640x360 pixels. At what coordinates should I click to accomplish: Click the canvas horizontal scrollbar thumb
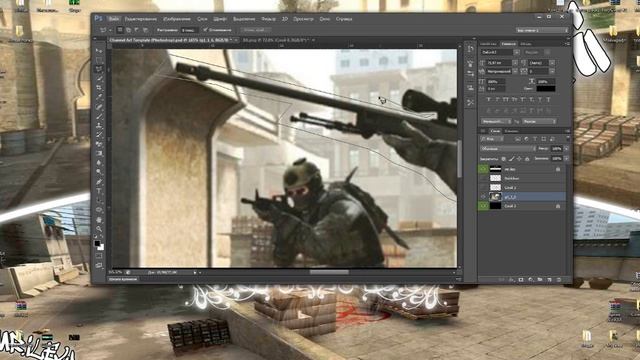tap(329, 272)
